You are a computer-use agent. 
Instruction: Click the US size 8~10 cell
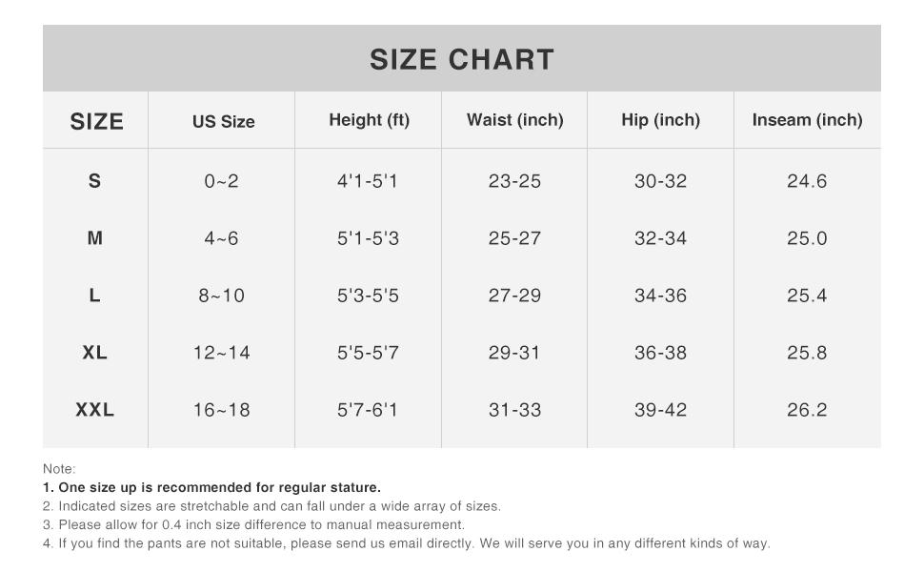tap(221, 296)
